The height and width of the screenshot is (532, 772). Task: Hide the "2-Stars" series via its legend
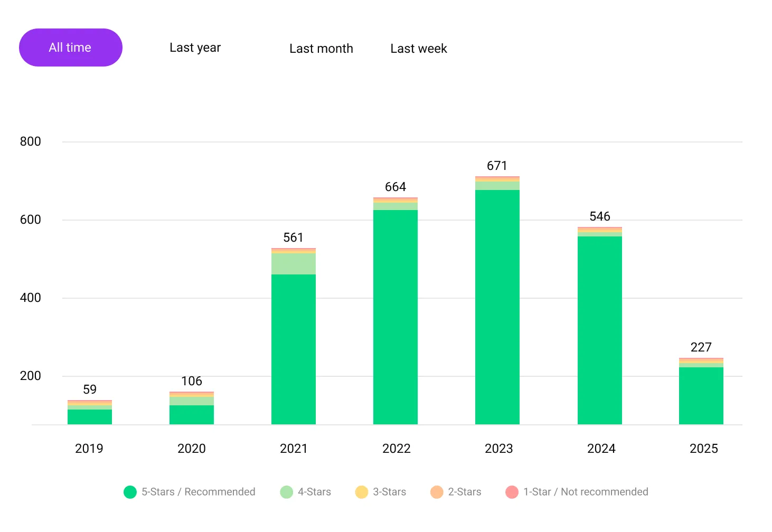[x=455, y=491]
